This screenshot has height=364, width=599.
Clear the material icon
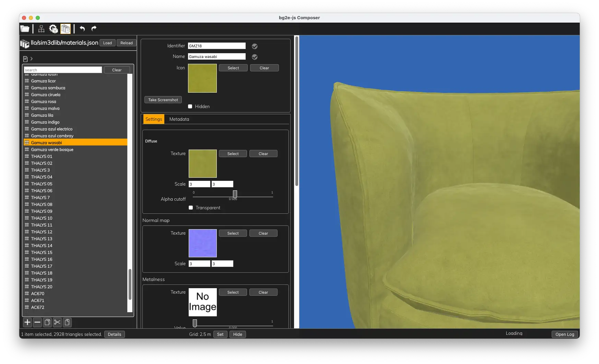[x=264, y=68]
